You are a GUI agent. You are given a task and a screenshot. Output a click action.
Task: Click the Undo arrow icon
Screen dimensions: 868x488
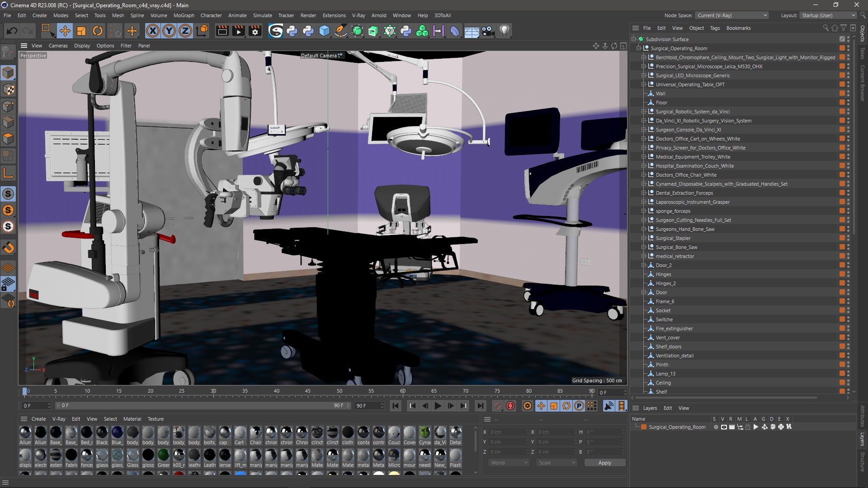click(12, 31)
